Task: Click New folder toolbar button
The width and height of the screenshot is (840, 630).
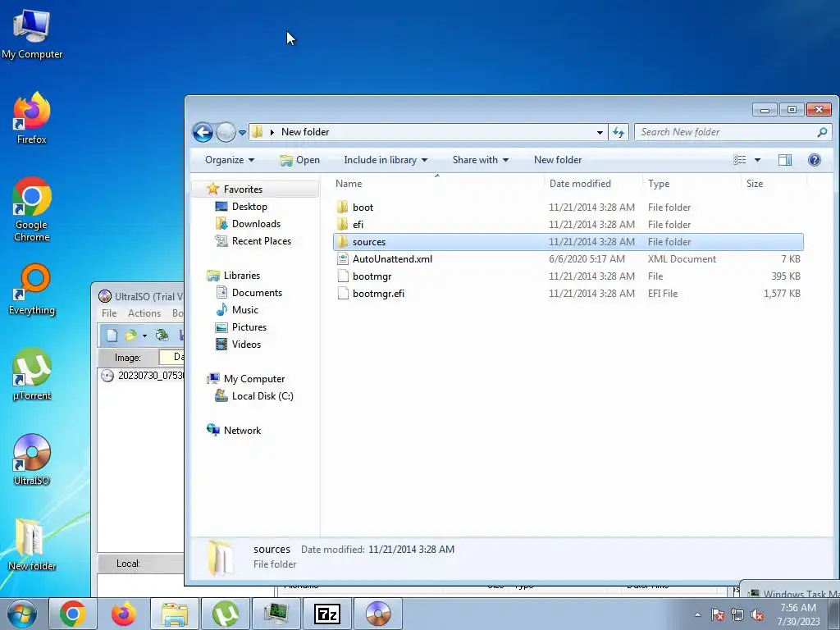Action: (x=558, y=160)
